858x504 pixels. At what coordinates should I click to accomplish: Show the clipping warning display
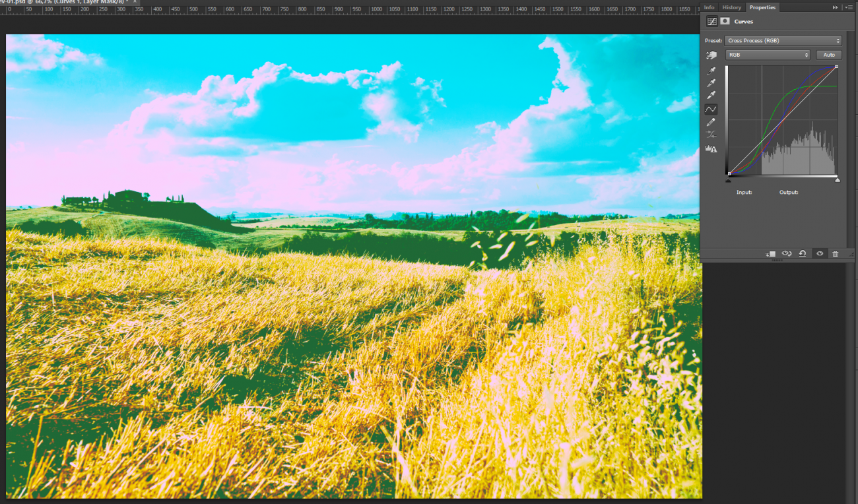click(x=711, y=148)
